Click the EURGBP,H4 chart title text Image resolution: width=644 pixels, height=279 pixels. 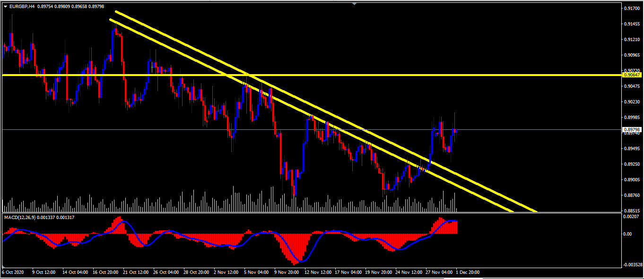[x=22, y=6]
